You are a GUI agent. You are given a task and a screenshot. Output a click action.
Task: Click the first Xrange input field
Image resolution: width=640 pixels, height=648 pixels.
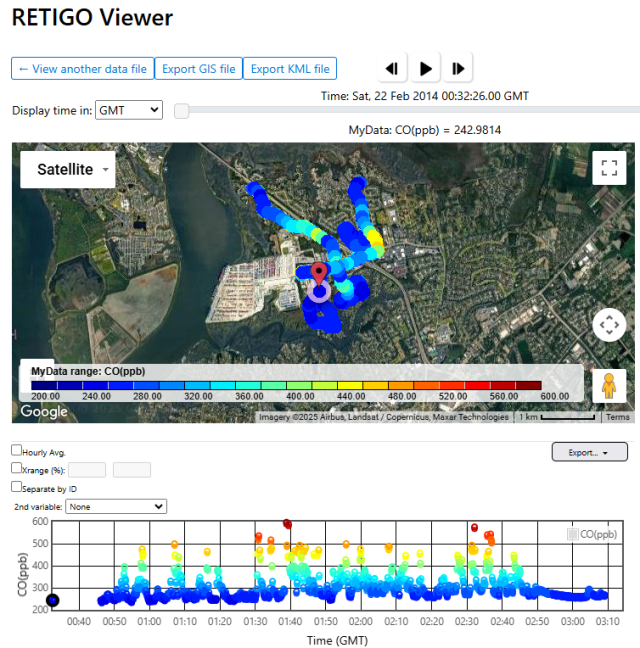86,469
